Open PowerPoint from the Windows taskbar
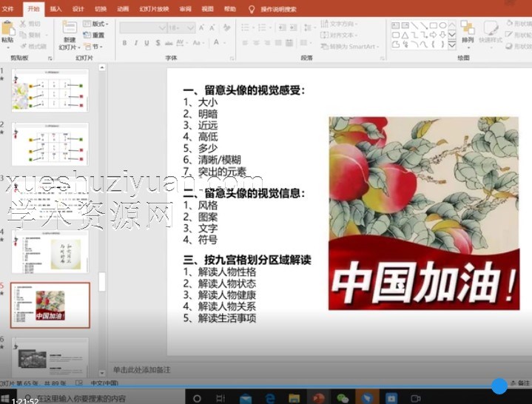Screen dimensions: 532x404 [x=318, y=398]
